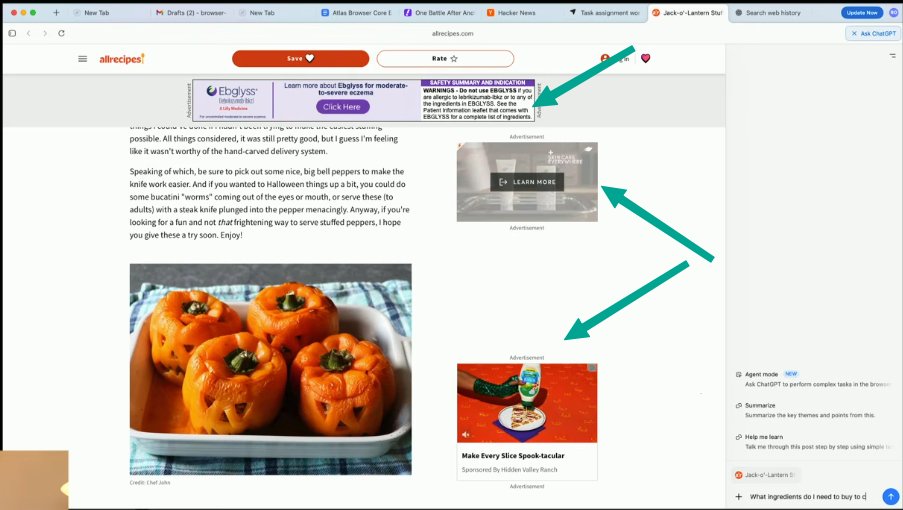Click the Credit: Chef John caption

[x=150, y=482]
